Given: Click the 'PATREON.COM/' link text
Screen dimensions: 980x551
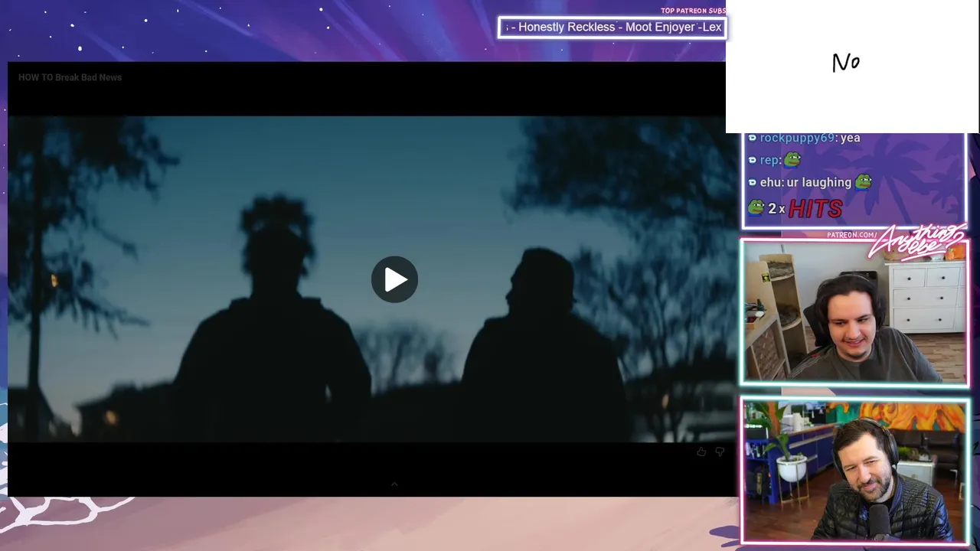Looking at the screenshot, I should tap(852, 235).
